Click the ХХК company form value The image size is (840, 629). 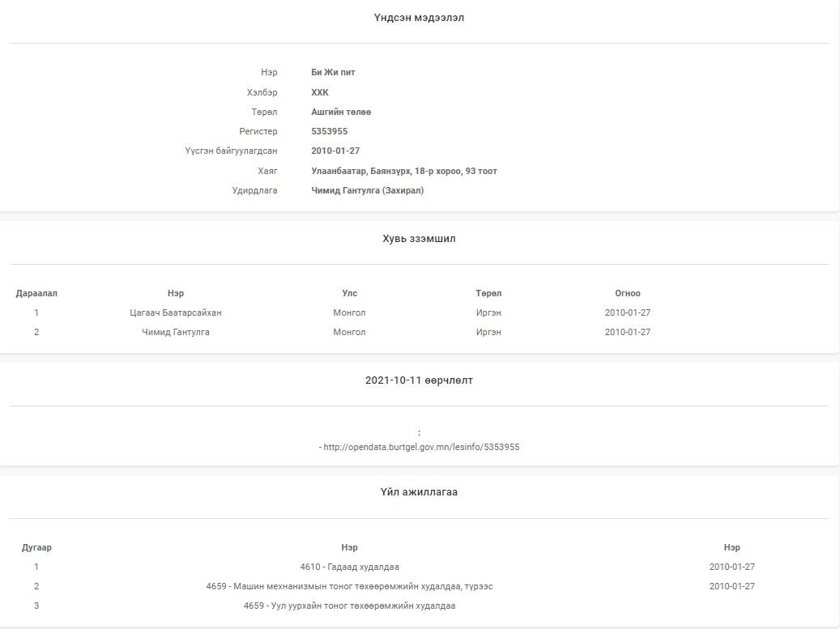click(x=320, y=92)
